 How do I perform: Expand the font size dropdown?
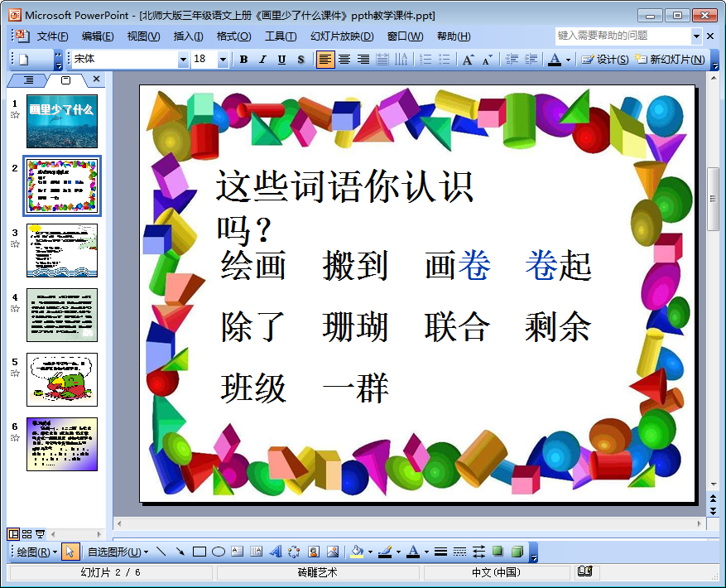coord(223,60)
